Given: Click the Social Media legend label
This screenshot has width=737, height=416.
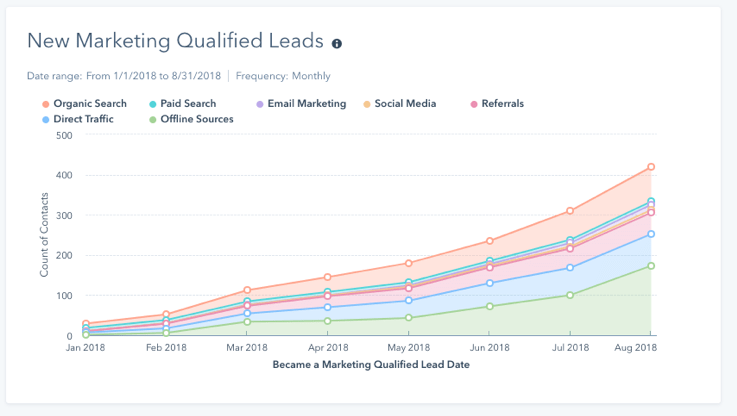Looking at the screenshot, I should 404,104.
